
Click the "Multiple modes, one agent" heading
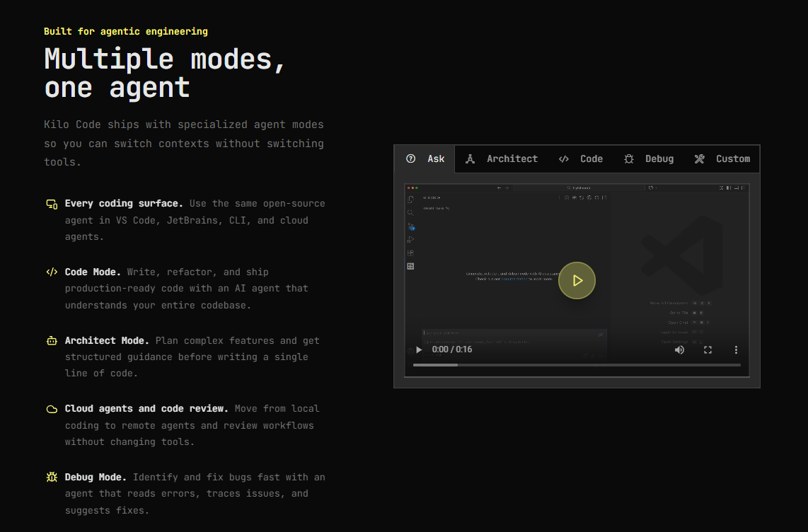coord(165,73)
